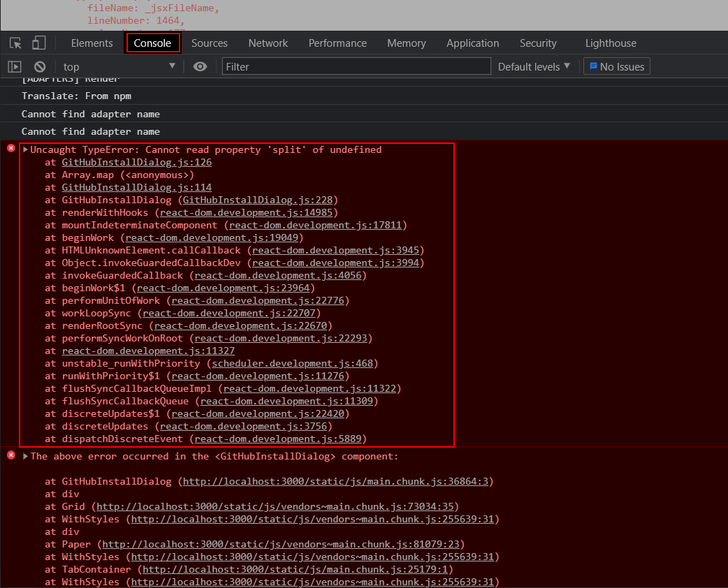Open live expression eye icon
Viewport: 728px width, 588px height.
click(x=200, y=67)
